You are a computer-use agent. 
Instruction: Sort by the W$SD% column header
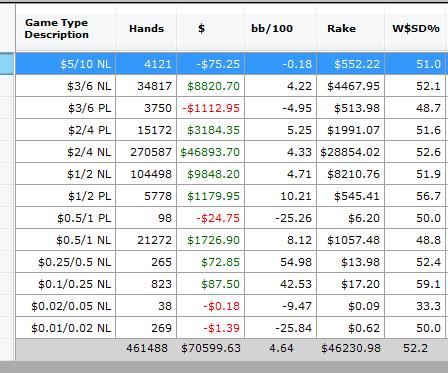pos(415,29)
